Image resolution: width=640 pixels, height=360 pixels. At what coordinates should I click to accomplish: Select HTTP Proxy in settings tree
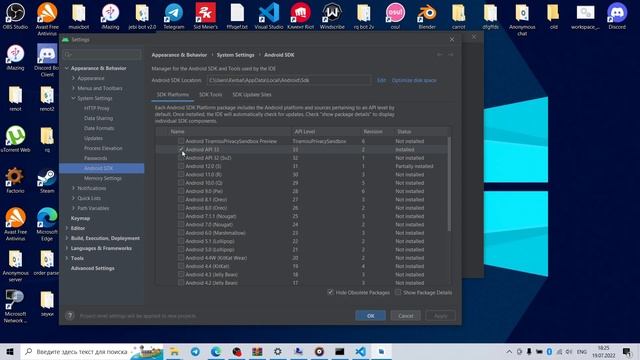pos(97,108)
